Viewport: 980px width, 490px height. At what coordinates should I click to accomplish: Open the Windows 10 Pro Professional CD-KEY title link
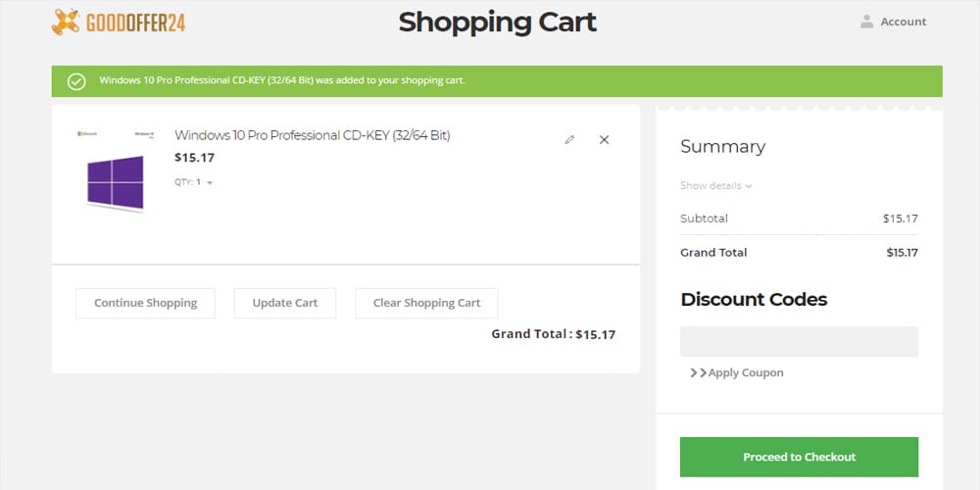(x=312, y=136)
